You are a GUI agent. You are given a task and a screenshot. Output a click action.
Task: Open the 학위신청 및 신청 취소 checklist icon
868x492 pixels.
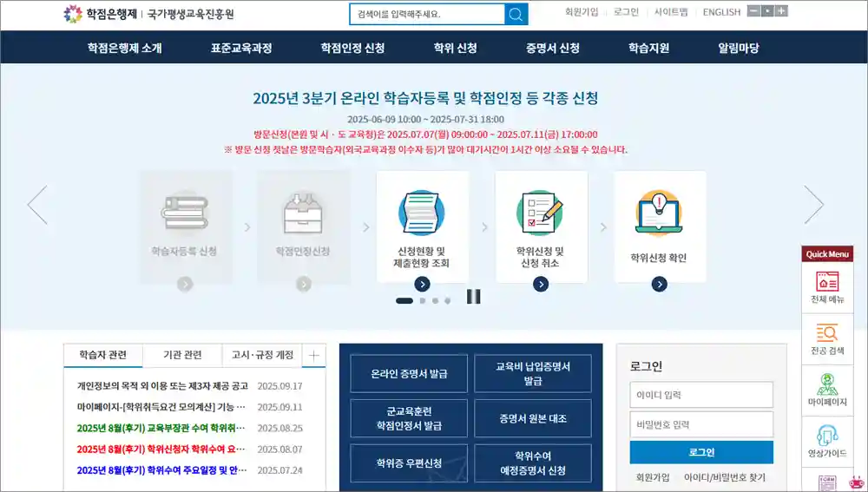tap(541, 213)
